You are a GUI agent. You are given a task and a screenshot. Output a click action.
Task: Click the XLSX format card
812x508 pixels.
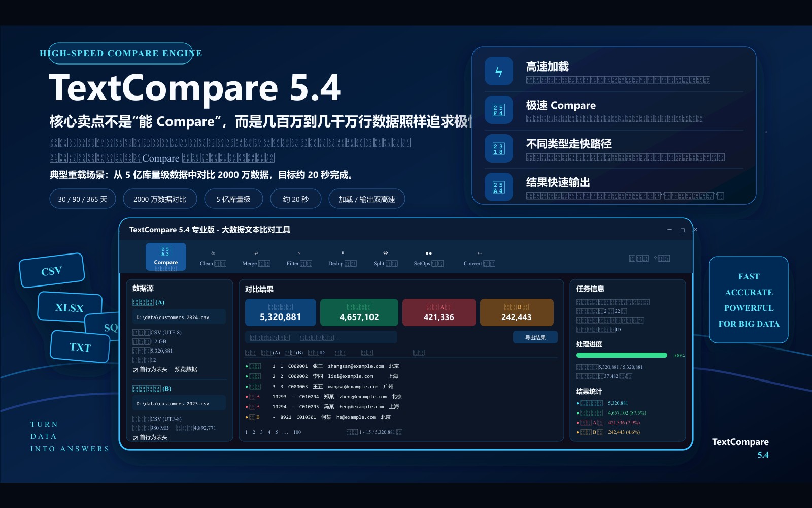[x=70, y=307]
